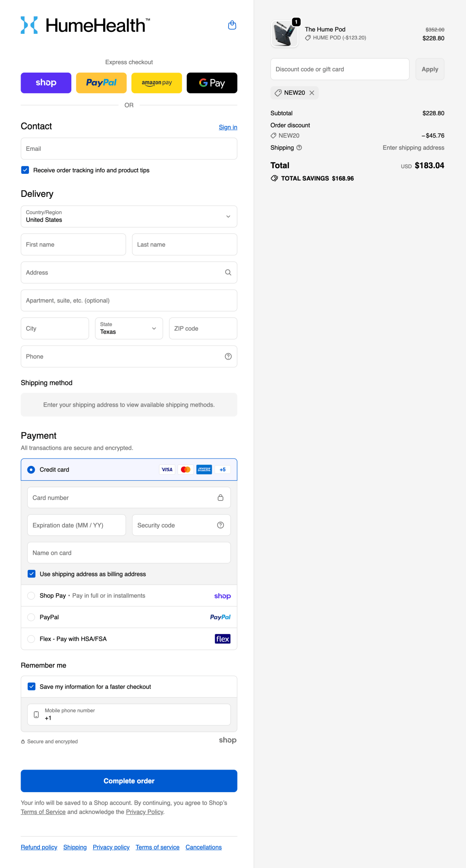Focus the Expiration date field

pos(77,525)
